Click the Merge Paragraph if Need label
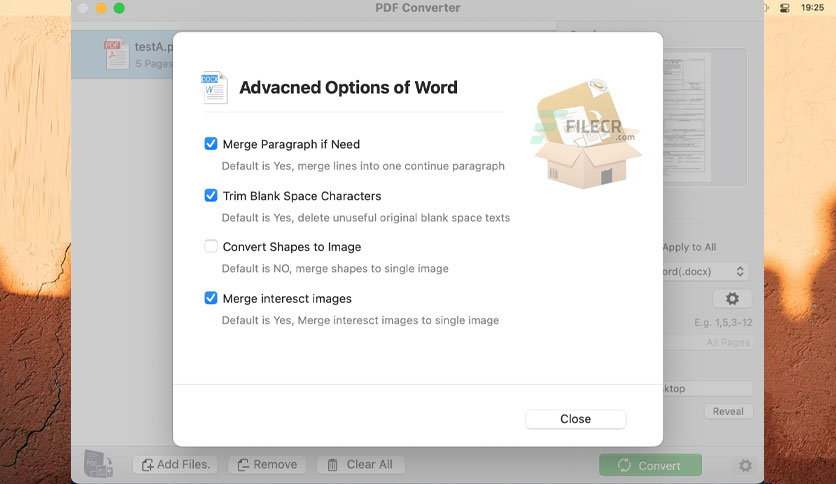The height and width of the screenshot is (484, 836). [x=291, y=144]
